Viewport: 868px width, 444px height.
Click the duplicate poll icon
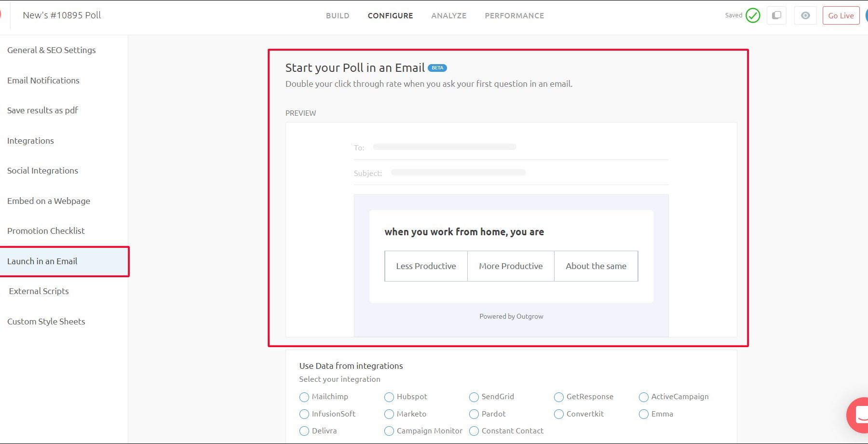coord(776,15)
